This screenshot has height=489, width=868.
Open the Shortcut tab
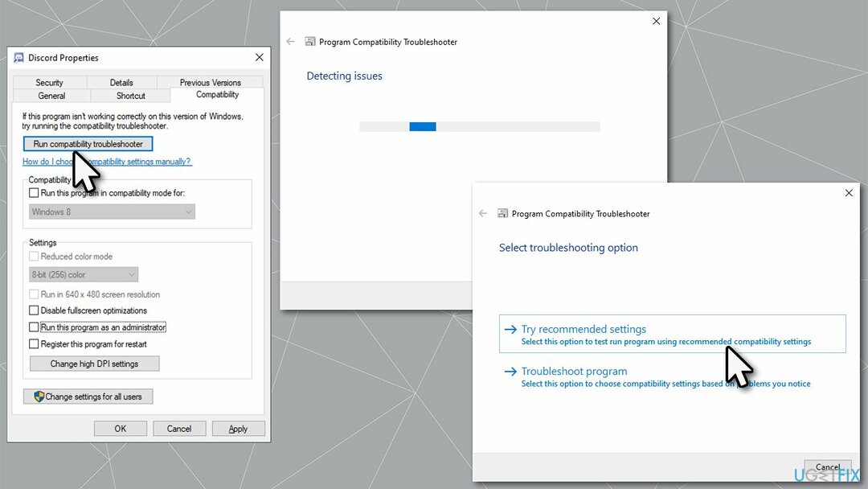coord(131,96)
